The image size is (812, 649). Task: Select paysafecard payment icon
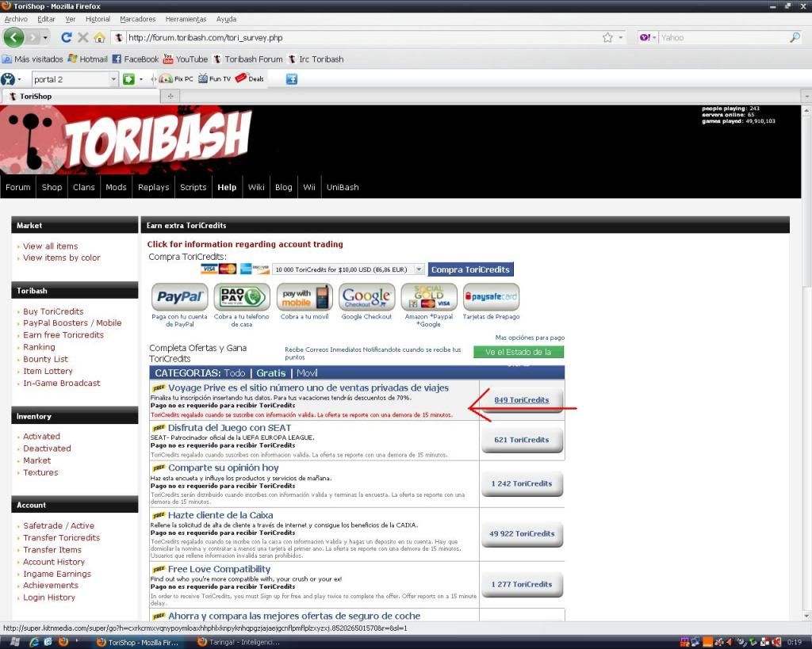[491, 296]
